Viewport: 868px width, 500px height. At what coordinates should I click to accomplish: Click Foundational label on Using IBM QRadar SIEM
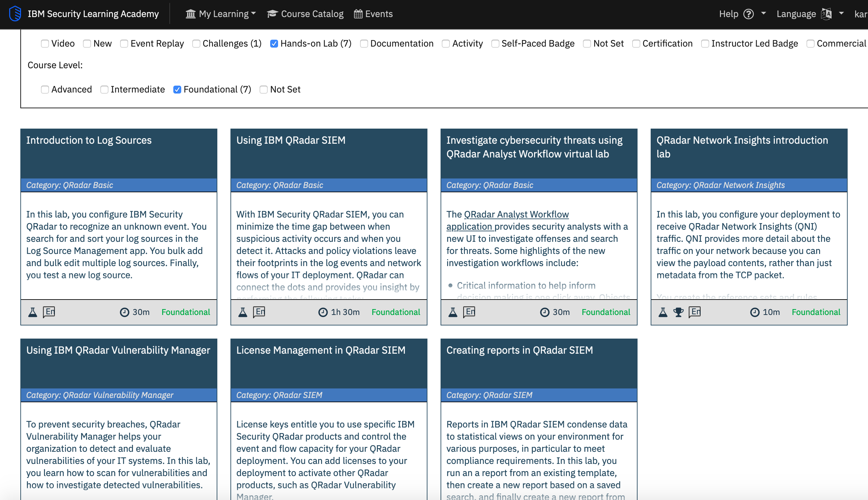pyautogui.click(x=396, y=312)
